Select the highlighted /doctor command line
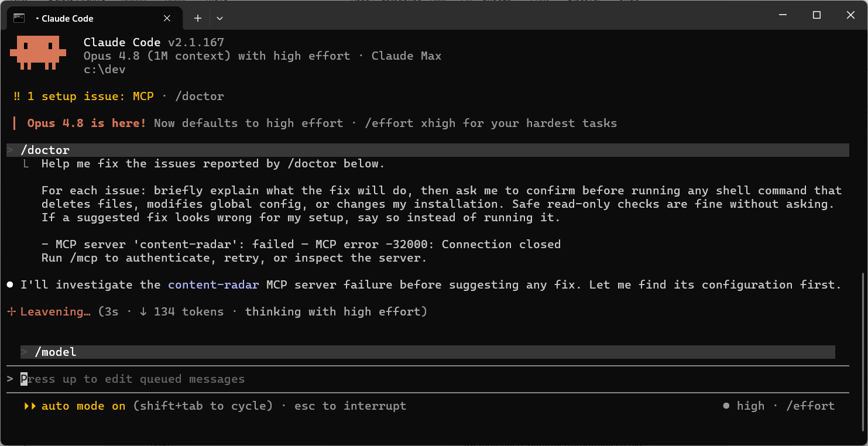Viewport: 868px width, 446px height. point(428,150)
